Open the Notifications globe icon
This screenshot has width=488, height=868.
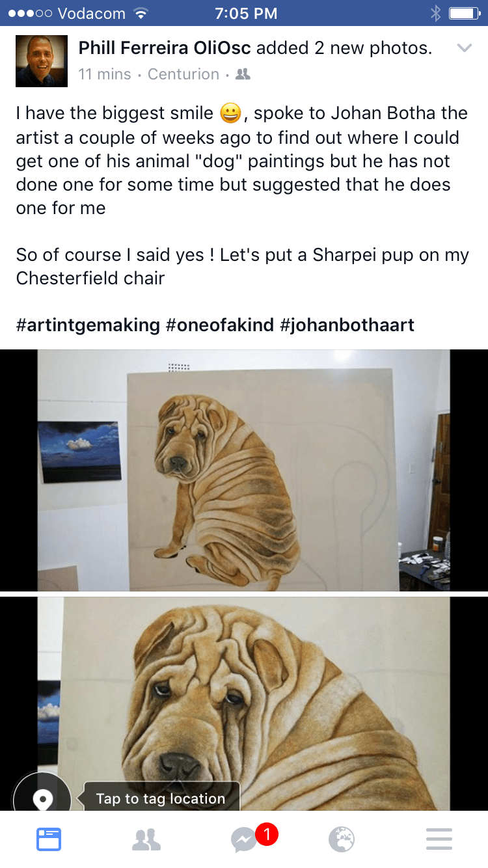342,839
